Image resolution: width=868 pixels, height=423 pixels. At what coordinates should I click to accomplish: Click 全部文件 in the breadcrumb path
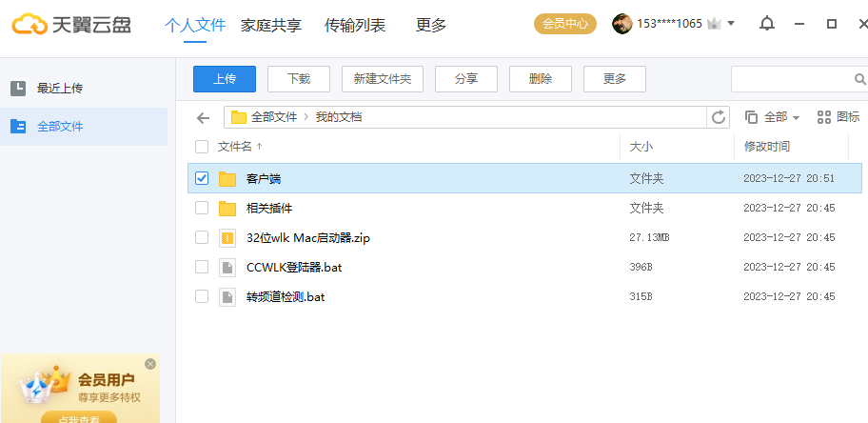click(x=274, y=117)
